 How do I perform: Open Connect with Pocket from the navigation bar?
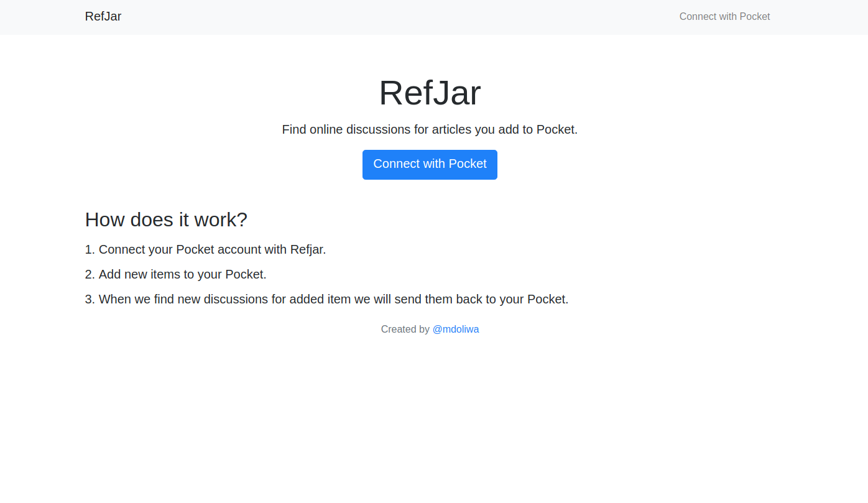(x=724, y=16)
